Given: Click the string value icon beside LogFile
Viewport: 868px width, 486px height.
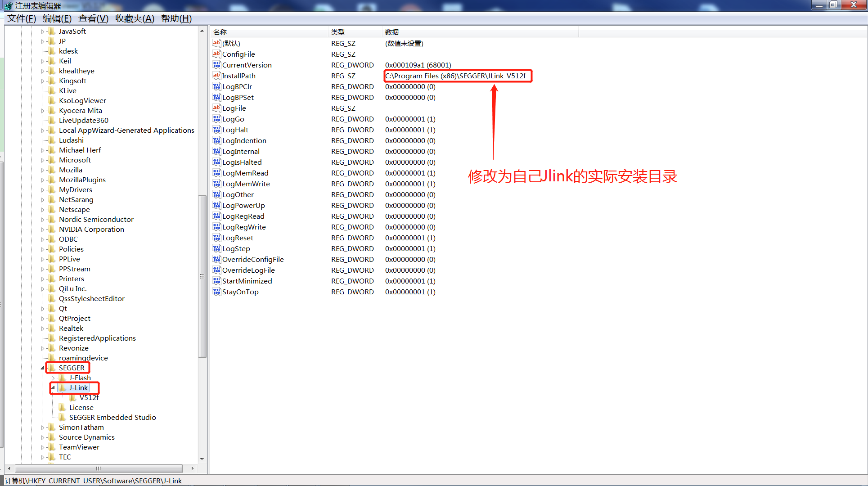Looking at the screenshot, I should point(216,108).
